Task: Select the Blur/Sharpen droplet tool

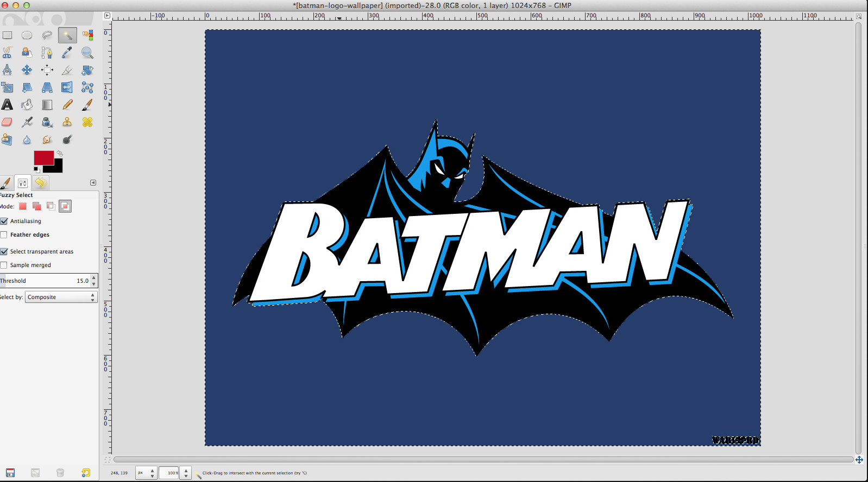Action: coord(27,139)
